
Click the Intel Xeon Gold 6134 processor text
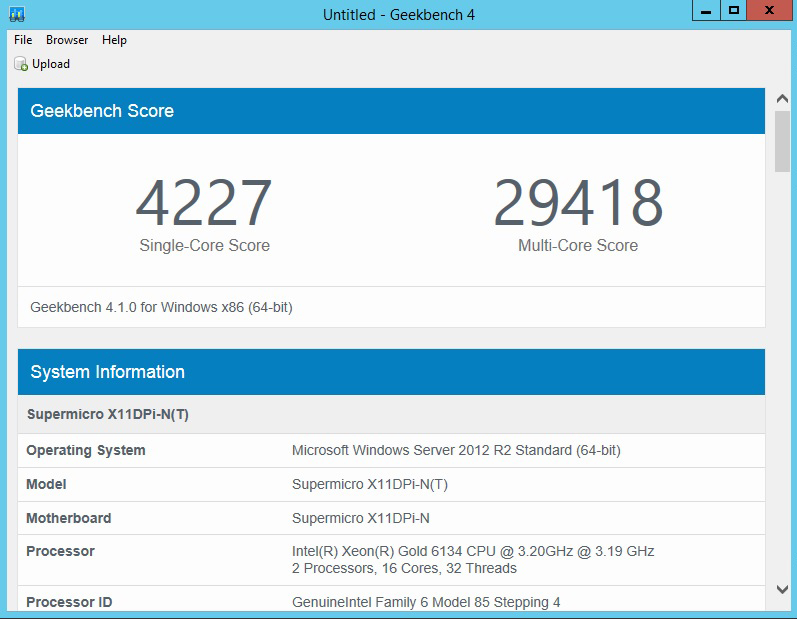point(472,551)
